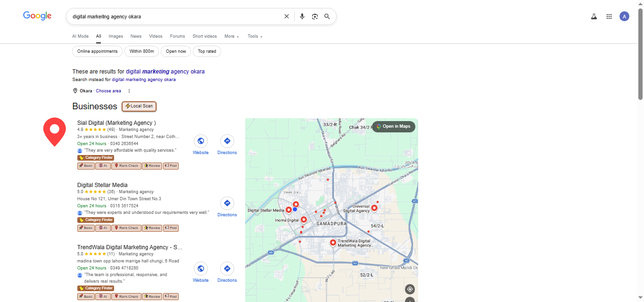The image size is (644, 302).
Task: Run Rank Check for TrendWala
Action: coord(126,296)
